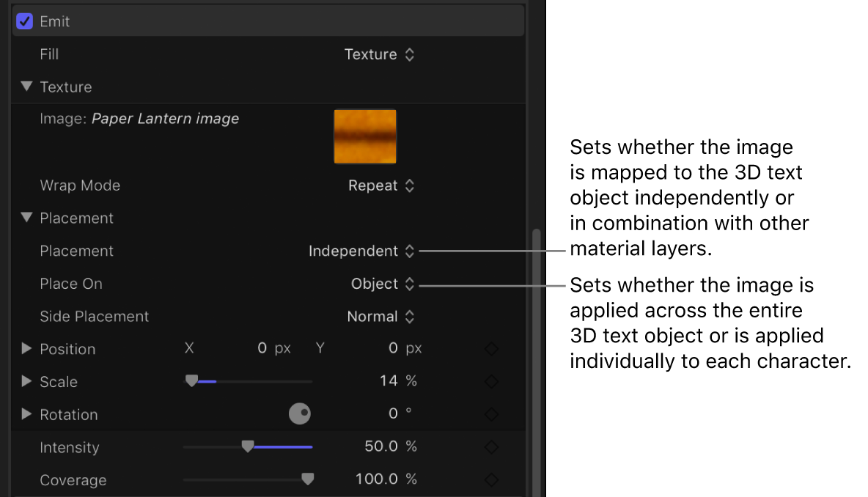Open the Placement Independent popup menu
Viewport: 868px width, 497px height.
[x=361, y=251]
